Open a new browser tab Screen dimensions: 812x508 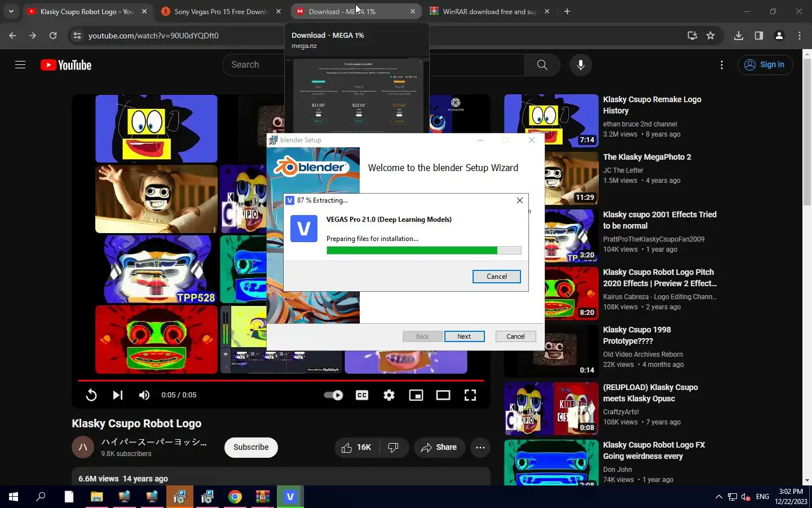[567, 11]
